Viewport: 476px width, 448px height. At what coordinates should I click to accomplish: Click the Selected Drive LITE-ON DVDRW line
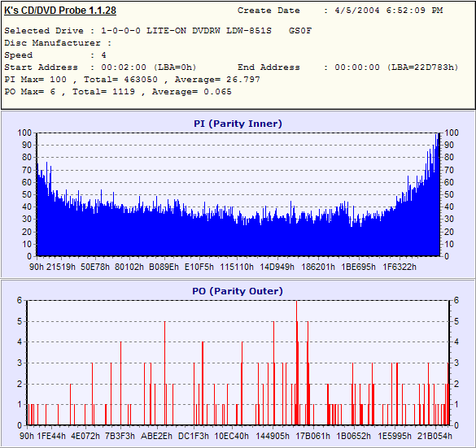pyautogui.click(x=158, y=31)
